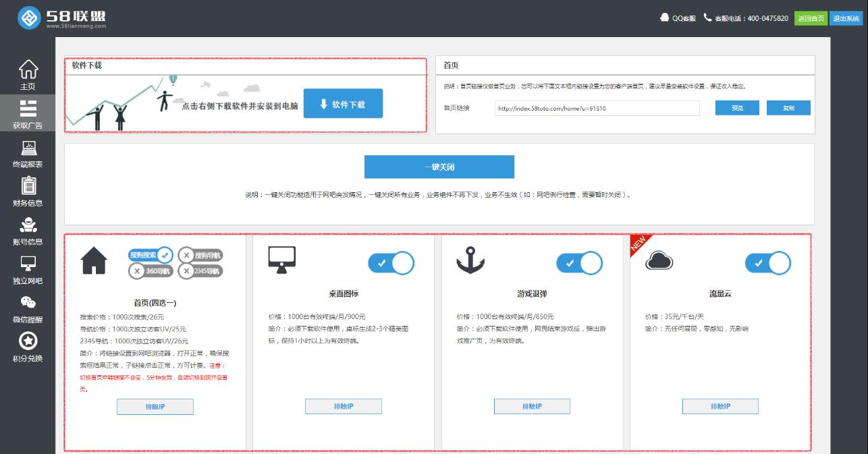
Task: Toggle the 游戏退弹 switch
Action: point(579,263)
